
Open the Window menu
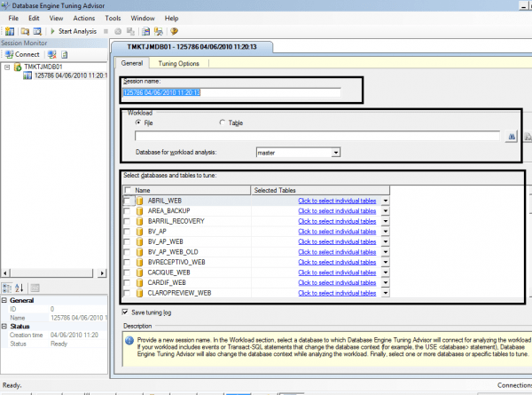[143, 19]
